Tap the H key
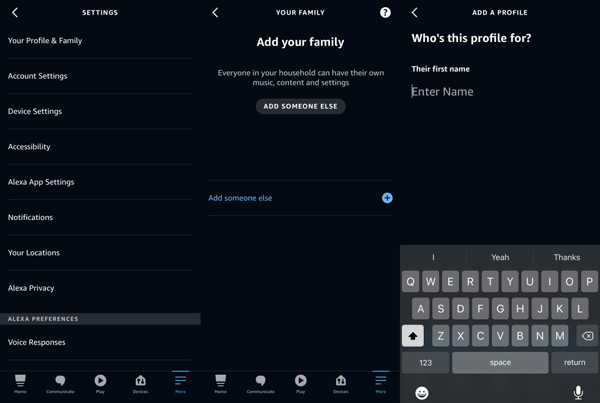 (520, 308)
